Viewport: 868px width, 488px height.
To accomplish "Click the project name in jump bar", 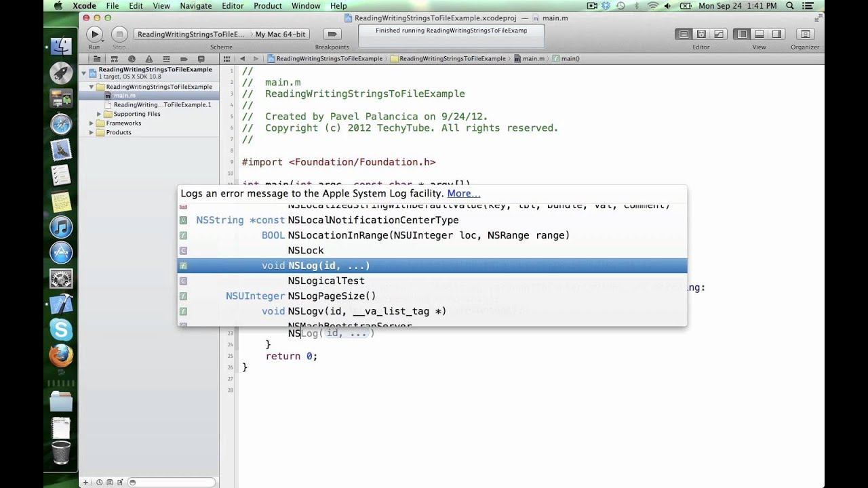I will coord(325,59).
